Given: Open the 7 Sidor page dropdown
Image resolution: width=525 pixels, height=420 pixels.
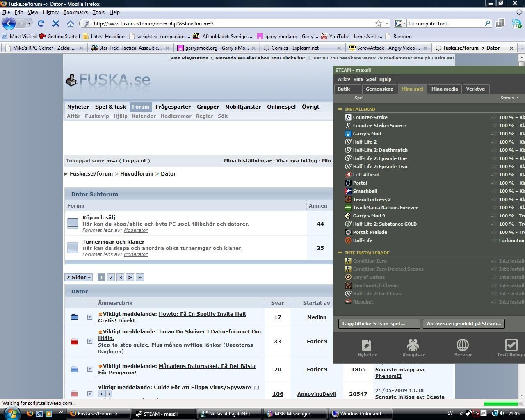Looking at the screenshot, I should [x=78, y=278].
